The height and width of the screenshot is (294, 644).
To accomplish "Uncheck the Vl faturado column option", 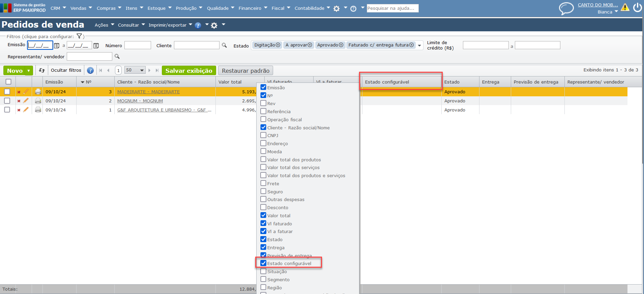I will 263,223.
